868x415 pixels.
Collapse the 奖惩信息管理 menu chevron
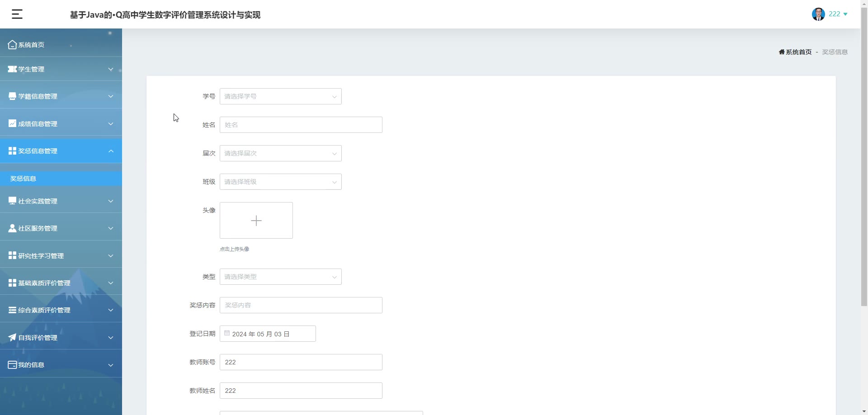coord(111,151)
